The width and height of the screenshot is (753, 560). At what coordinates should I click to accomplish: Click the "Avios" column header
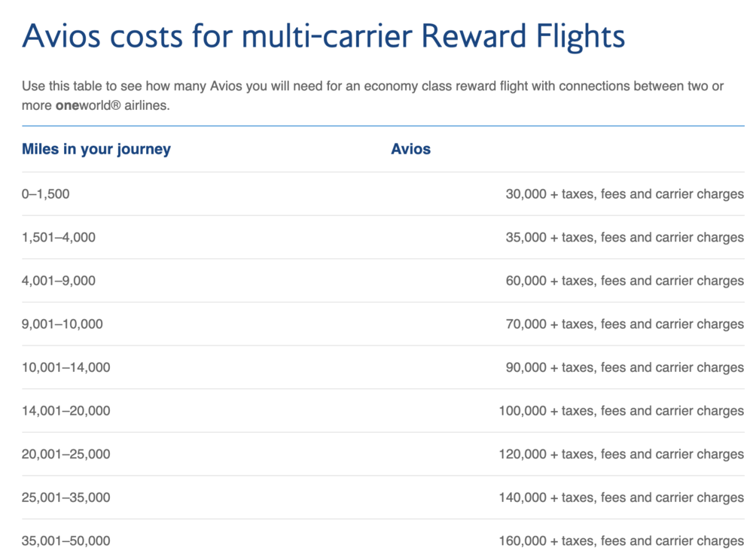(410, 149)
